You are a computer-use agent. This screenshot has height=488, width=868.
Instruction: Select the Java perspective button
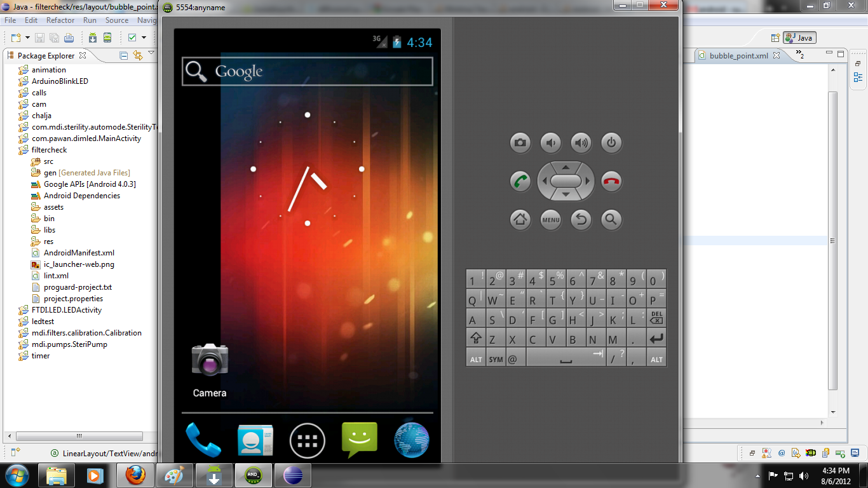[x=799, y=37]
